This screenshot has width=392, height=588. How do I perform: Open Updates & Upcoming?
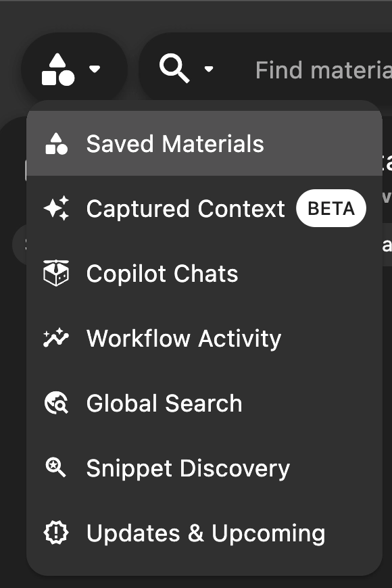pyautogui.click(x=205, y=533)
